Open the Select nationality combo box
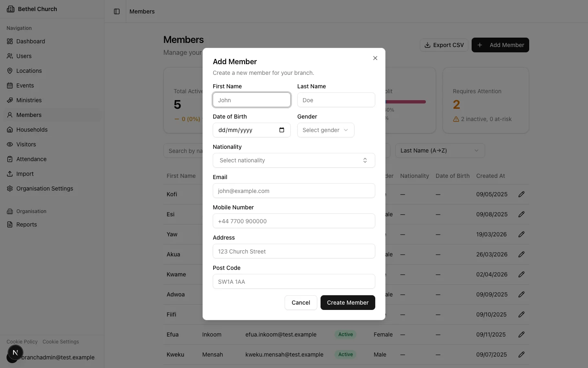The height and width of the screenshot is (368, 588). pos(294,160)
